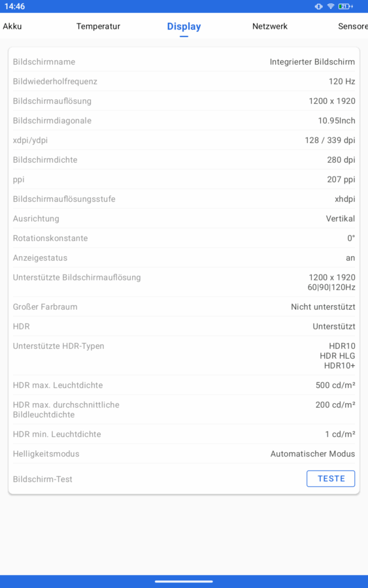Tap the Bildwiederholfrequenz 120 Hz row
Screen dimensions: 368x588
point(184,82)
